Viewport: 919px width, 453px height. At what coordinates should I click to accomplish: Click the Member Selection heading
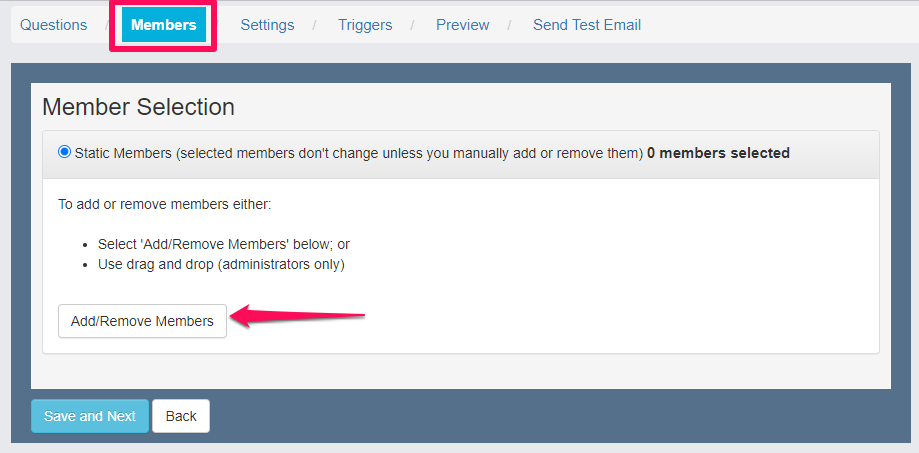(138, 107)
